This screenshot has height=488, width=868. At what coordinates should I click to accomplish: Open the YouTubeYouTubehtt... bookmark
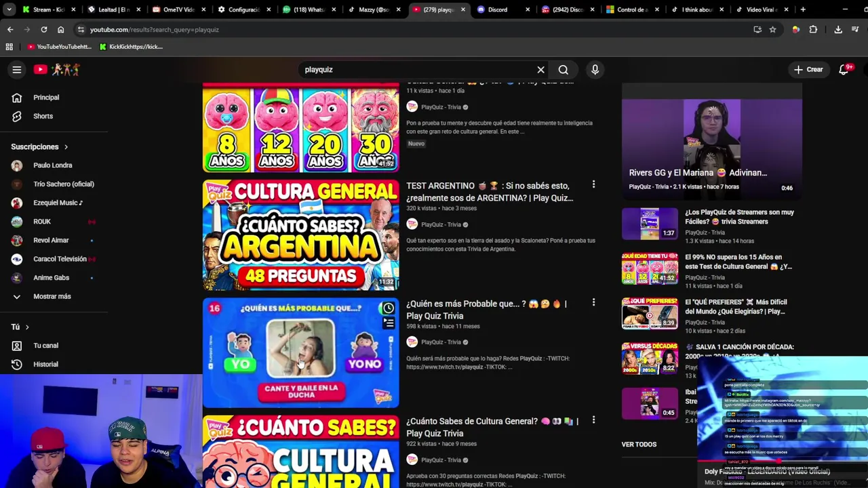[59, 47]
